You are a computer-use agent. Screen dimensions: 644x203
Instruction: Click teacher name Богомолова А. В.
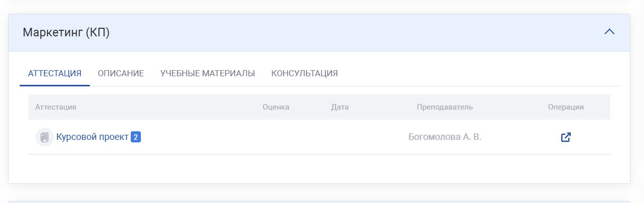(x=445, y=137)
